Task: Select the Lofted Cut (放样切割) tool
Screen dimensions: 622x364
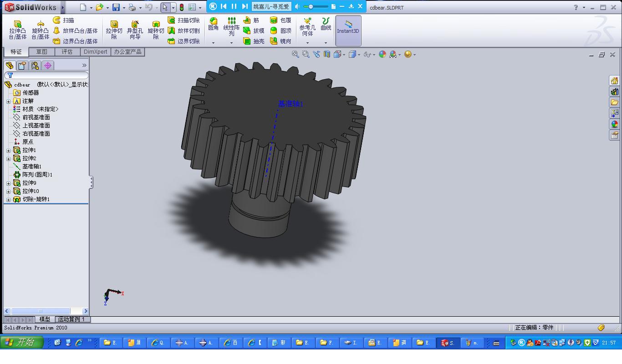Action: click(x=184, y=31)
